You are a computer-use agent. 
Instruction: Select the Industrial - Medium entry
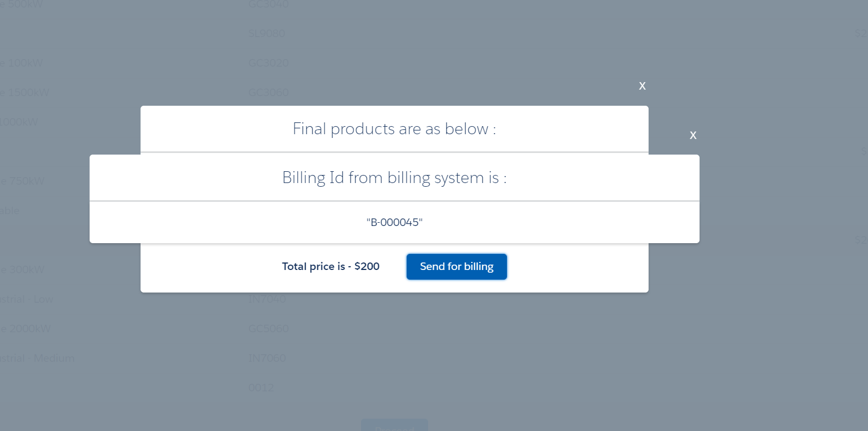click(37, 358)
